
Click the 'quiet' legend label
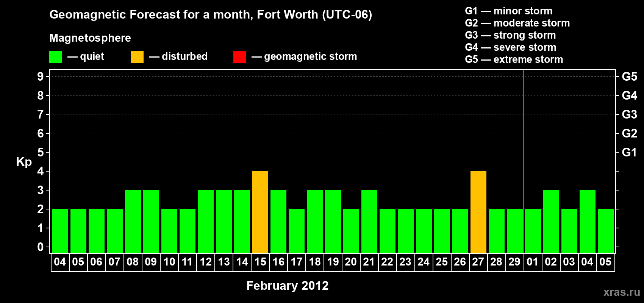click(92, 56)
